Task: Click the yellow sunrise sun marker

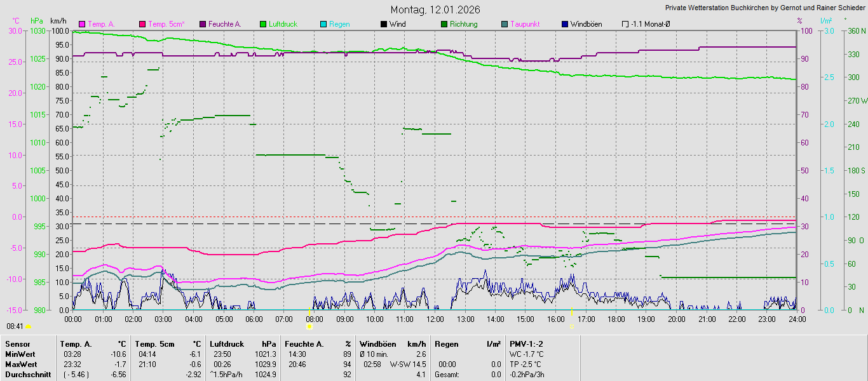Action: (x=309, y=326)
